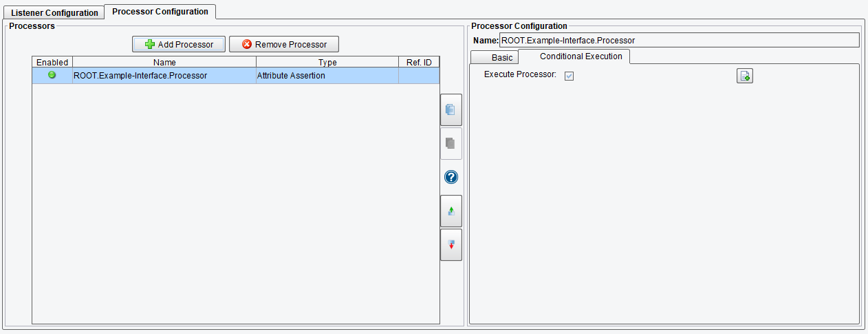Image resolution: width=868 pixels, height=334 pixels.
Task: Switch to the Listener Configuration tab
Action: 54,12
